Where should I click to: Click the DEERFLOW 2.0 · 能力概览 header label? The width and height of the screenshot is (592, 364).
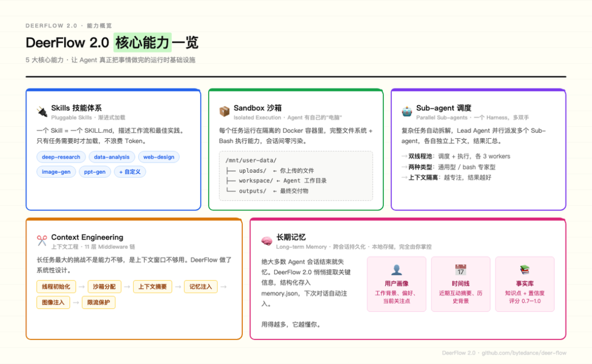(x=69, y=26)
